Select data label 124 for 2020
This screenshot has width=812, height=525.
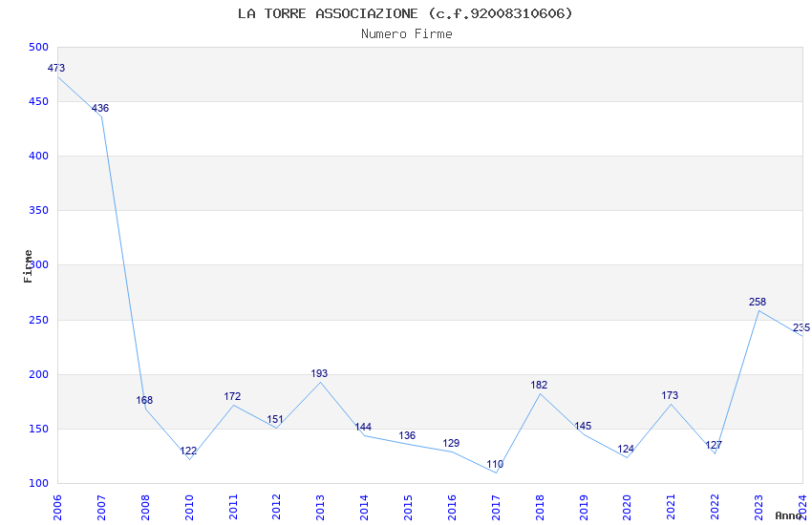pyautogui.click(x=626, y=449)
